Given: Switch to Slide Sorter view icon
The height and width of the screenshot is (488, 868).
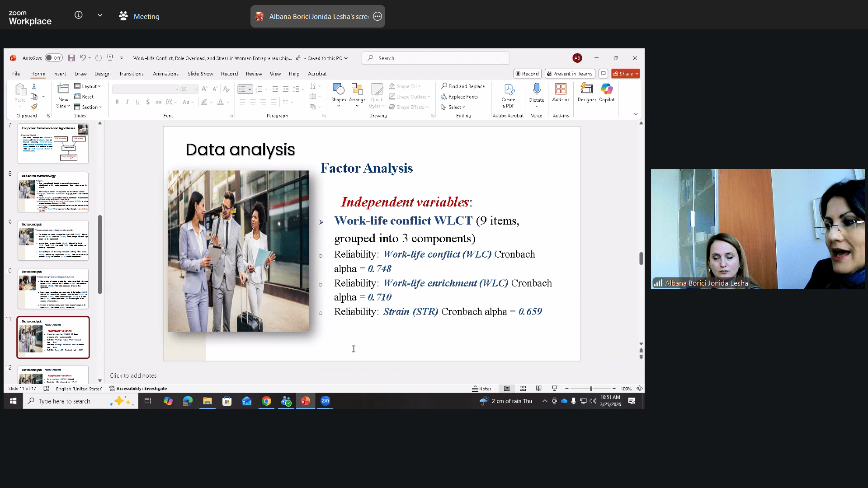Looking at the screenshot, I should (x=523, y=389).
